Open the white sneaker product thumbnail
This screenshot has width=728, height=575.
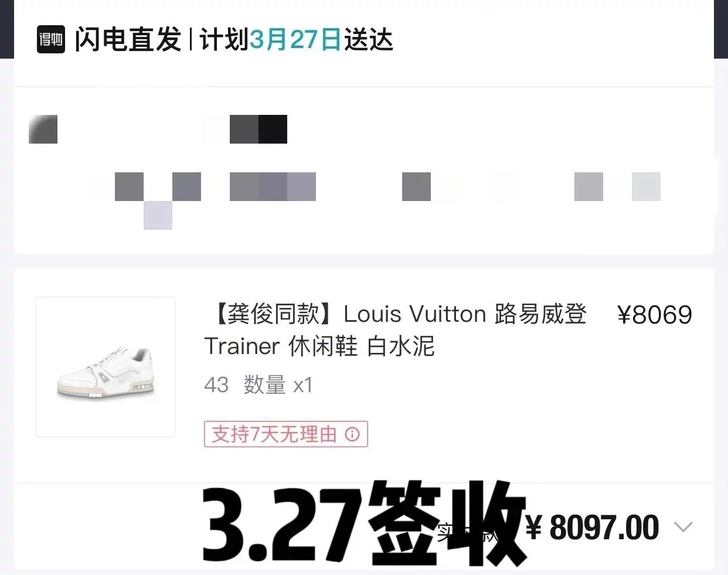106,367
